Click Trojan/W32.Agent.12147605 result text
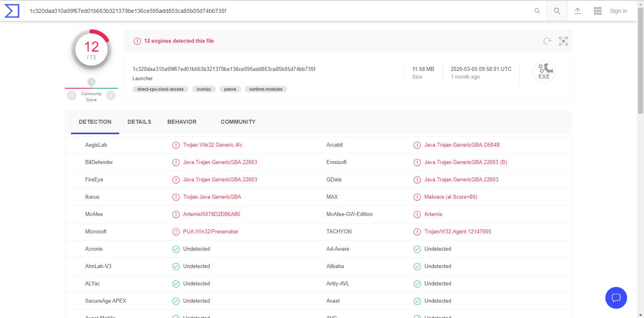 (x=458, y=231)
